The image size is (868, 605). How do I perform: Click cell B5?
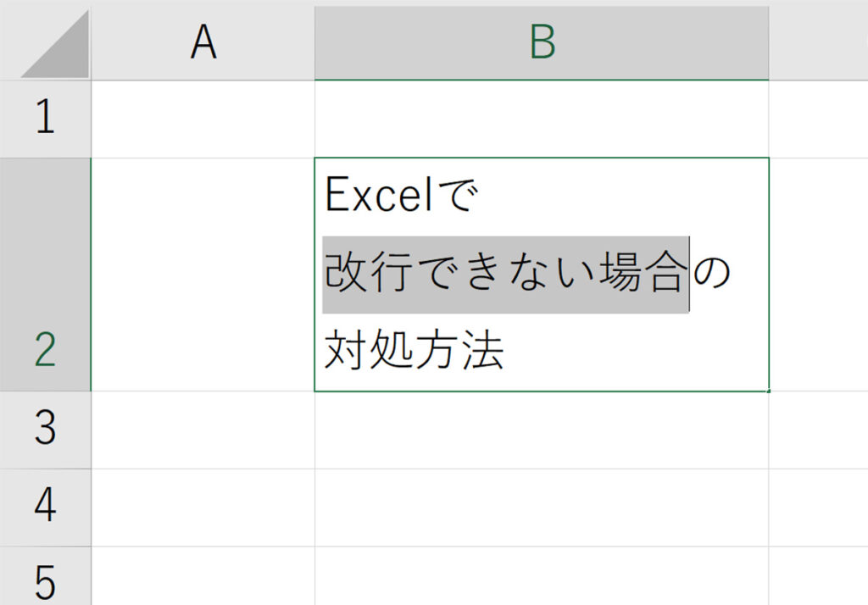click(x=542, y=576)
